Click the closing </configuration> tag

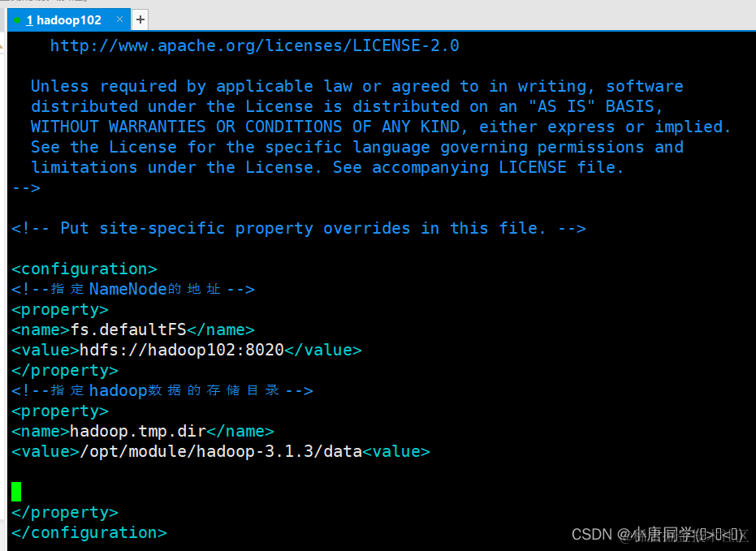point(89,532)
